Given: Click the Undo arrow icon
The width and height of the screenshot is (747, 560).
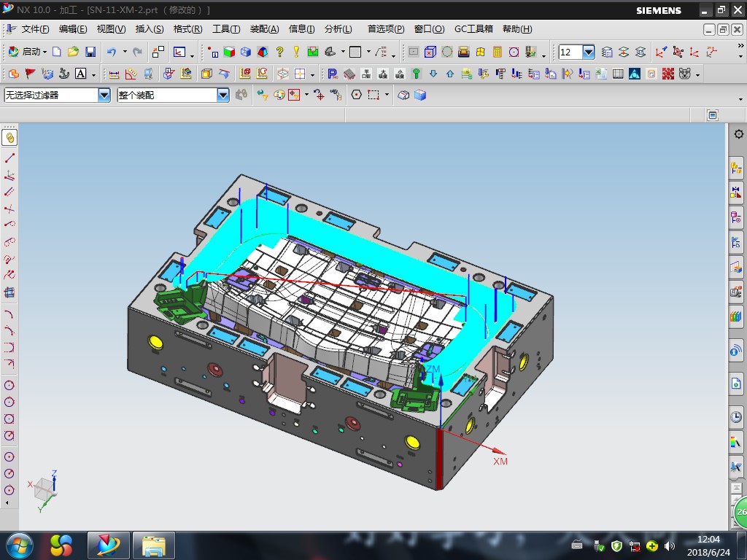Looking at the screenshot, I should click(x=112, y=52).
